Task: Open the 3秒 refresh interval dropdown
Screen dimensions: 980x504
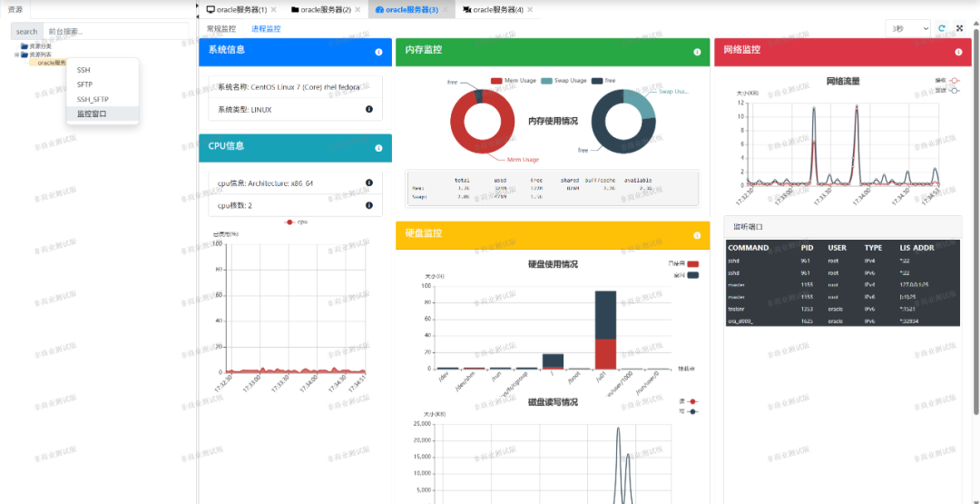Action: point(907,28)
